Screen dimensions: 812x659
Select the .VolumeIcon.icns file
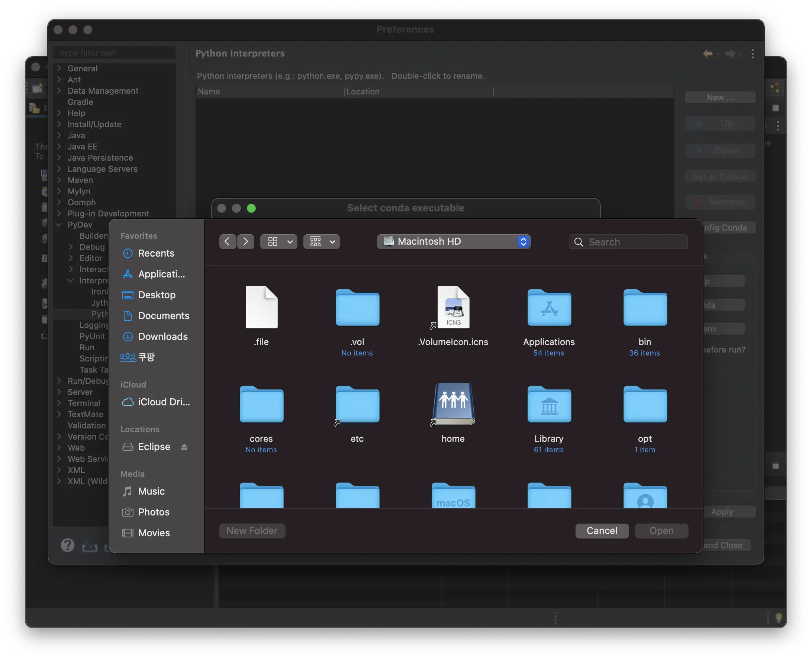tap(453, 308)
